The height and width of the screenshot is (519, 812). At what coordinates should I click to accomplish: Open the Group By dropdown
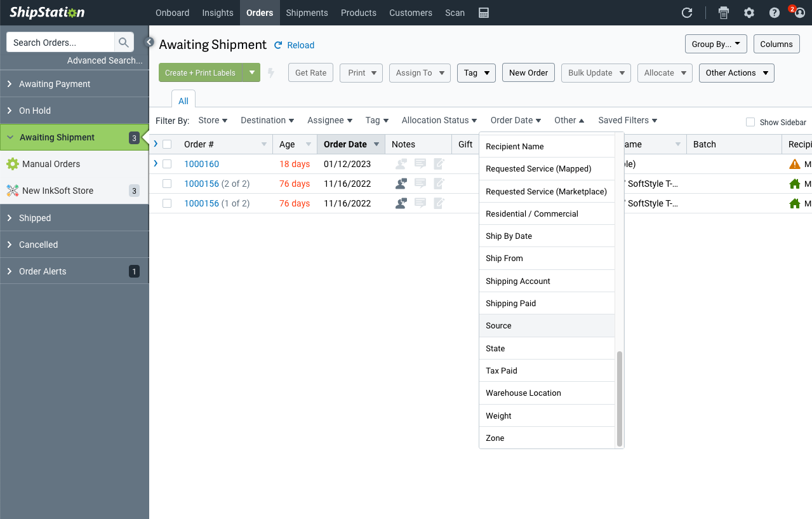(x=715, y=44)
